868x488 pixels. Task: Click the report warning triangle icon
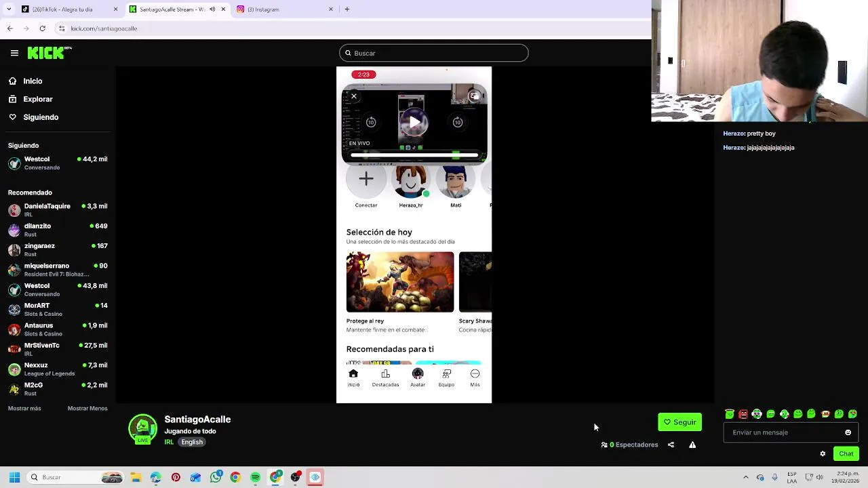pyautogui.click(x=692, y=445)
